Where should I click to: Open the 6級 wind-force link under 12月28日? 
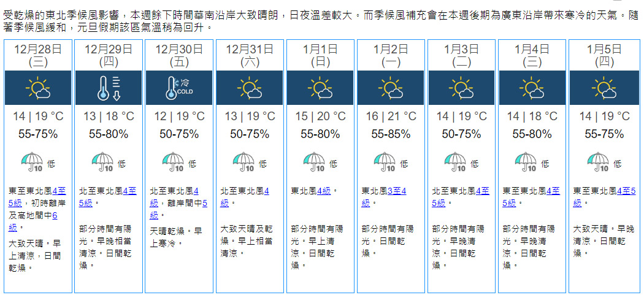pyautogui.click(x=55, y=215)
